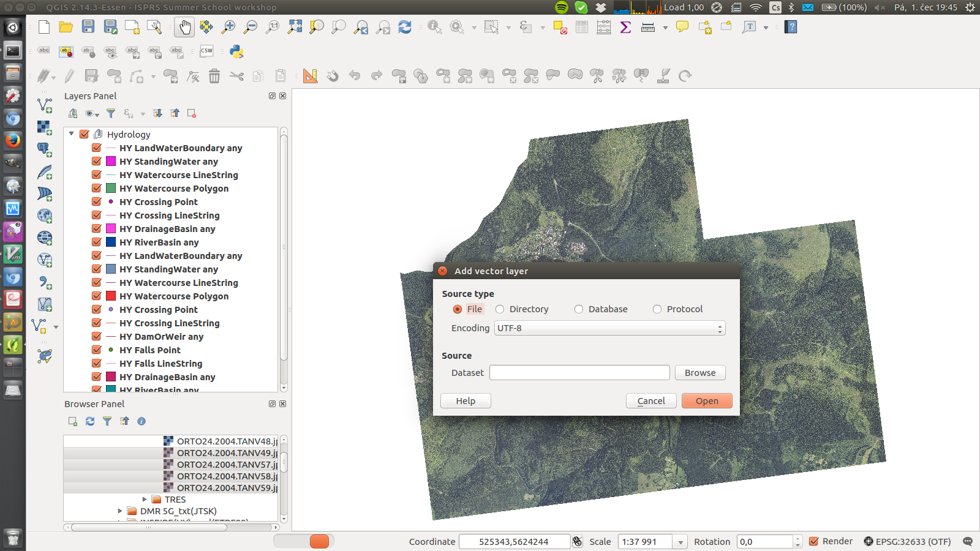Click the Add Raster Layer sidebar icon

45,127
